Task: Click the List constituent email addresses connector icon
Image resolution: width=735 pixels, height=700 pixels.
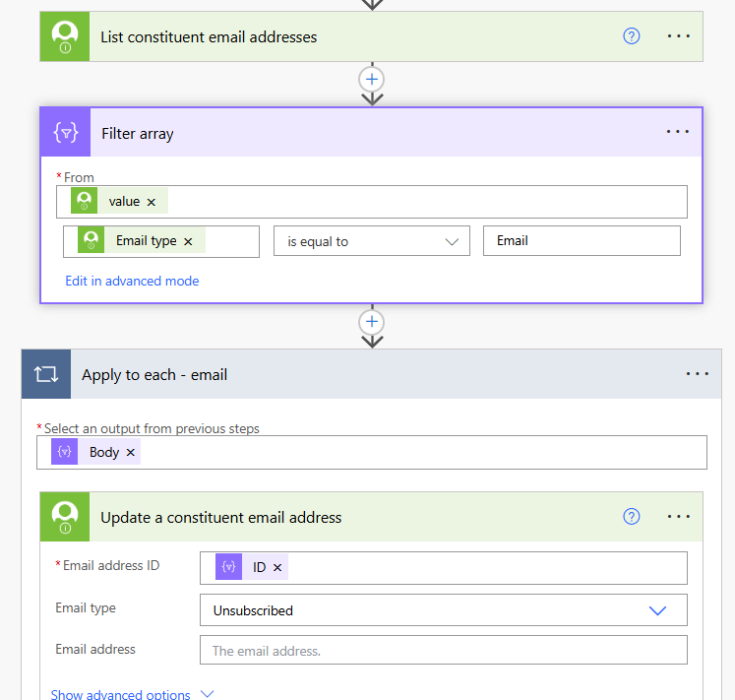Action: 65,37
